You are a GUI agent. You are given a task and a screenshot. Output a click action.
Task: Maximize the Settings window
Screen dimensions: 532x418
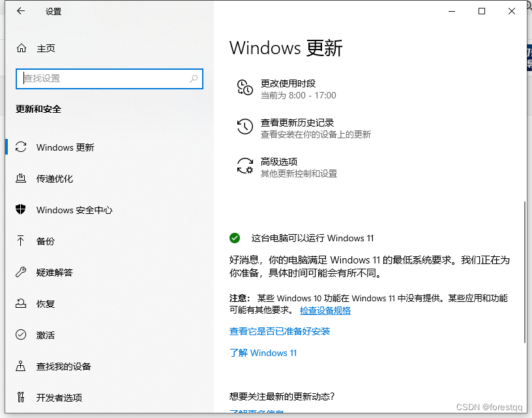[481, 11]
